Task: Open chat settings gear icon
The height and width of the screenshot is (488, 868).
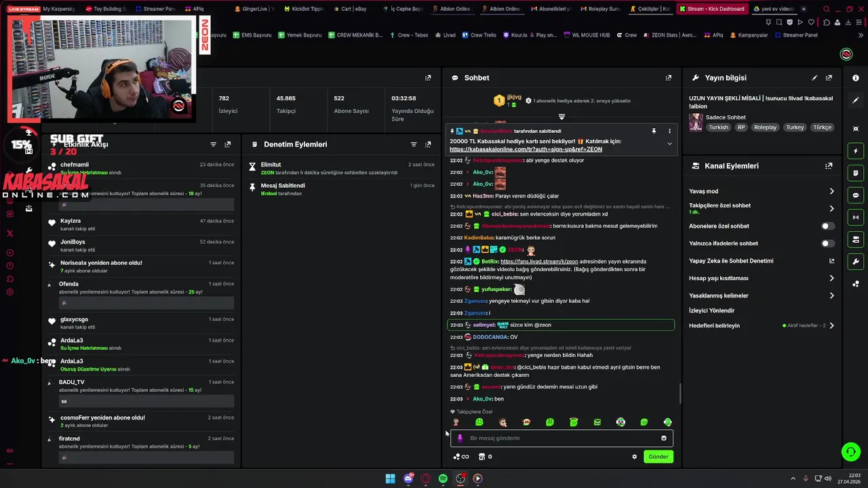Action: (635, 457)
